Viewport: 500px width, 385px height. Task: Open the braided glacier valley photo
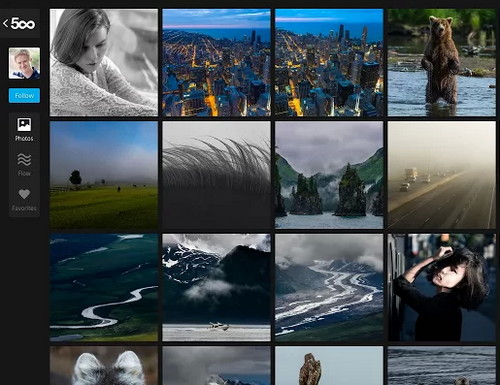pyautogui.click(x=329, y=287)
